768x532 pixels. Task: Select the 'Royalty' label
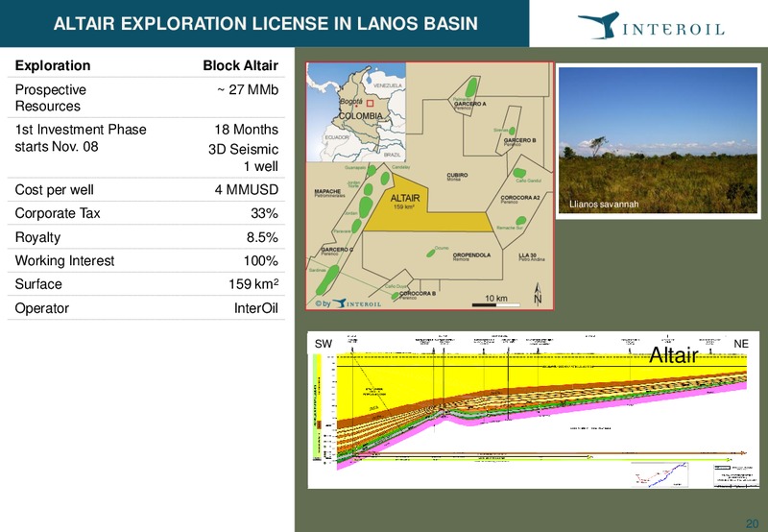[x=37, y=237]
